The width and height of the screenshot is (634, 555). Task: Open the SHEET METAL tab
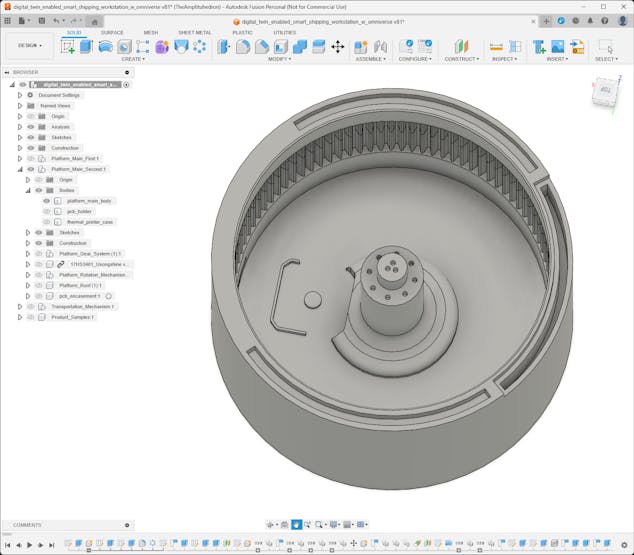pos(194,32)
